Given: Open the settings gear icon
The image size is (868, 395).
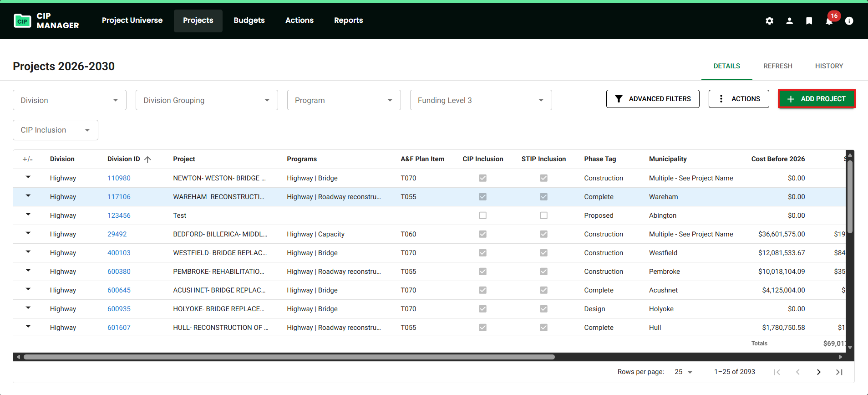Looking at the screenshot, I should (x=769, y=21).
